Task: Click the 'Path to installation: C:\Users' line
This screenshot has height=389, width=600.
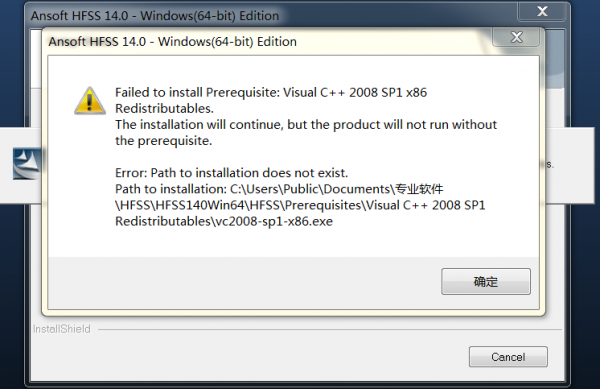Action: [279, 189]
